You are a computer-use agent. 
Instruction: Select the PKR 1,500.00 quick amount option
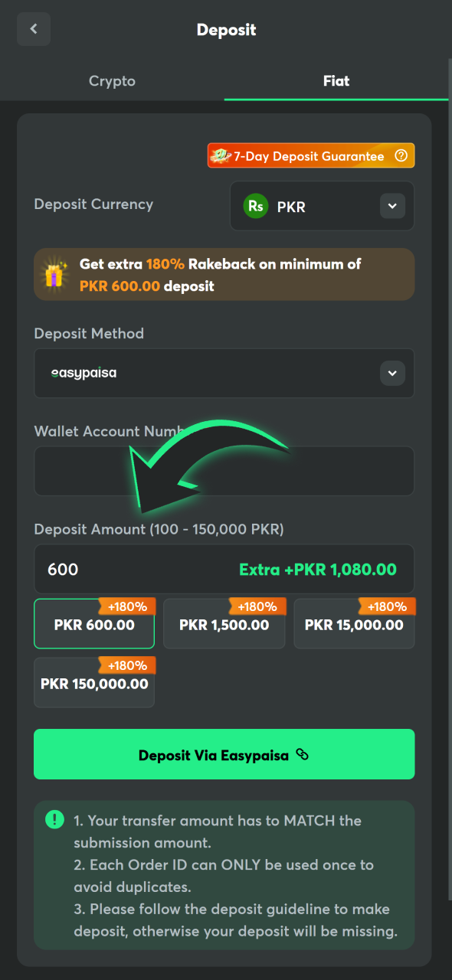tap(224, 624)
